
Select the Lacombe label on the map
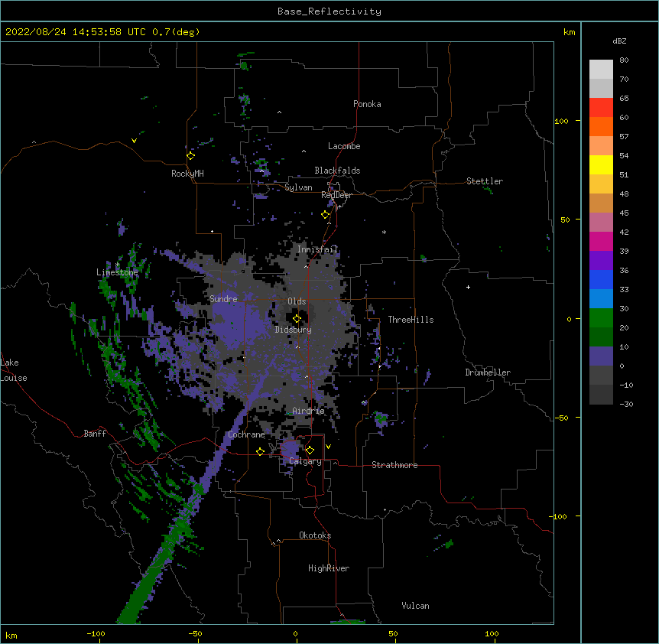tap(344, 146)
